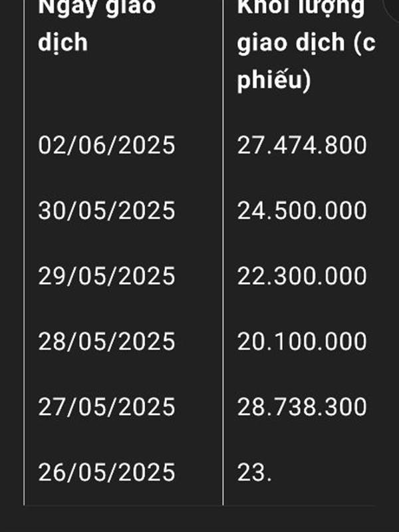
Task: Tap the word phiếu) in the volume header
Action: coord(274,80)
